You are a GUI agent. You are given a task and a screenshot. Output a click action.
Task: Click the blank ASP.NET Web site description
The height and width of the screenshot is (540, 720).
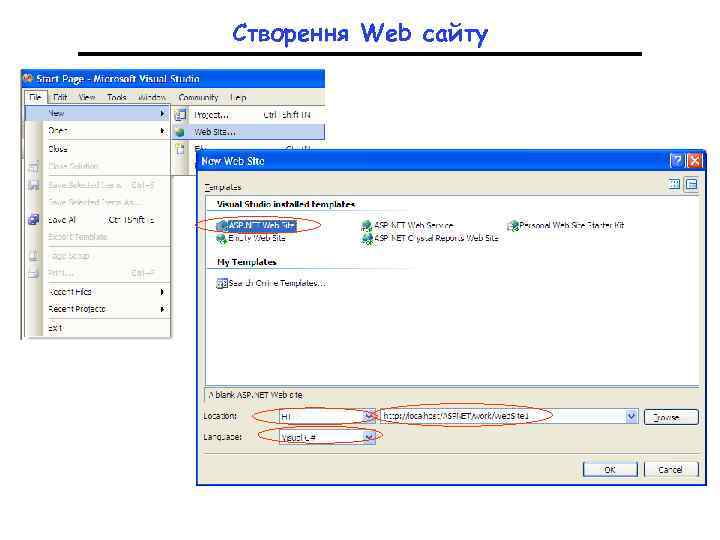[256, 395]
